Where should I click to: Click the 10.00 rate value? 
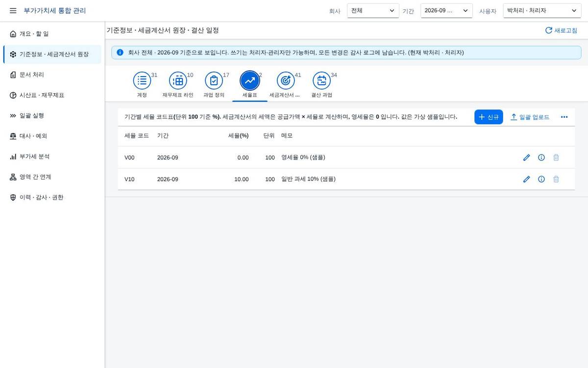pyautogui.click(x=242, y=179)
